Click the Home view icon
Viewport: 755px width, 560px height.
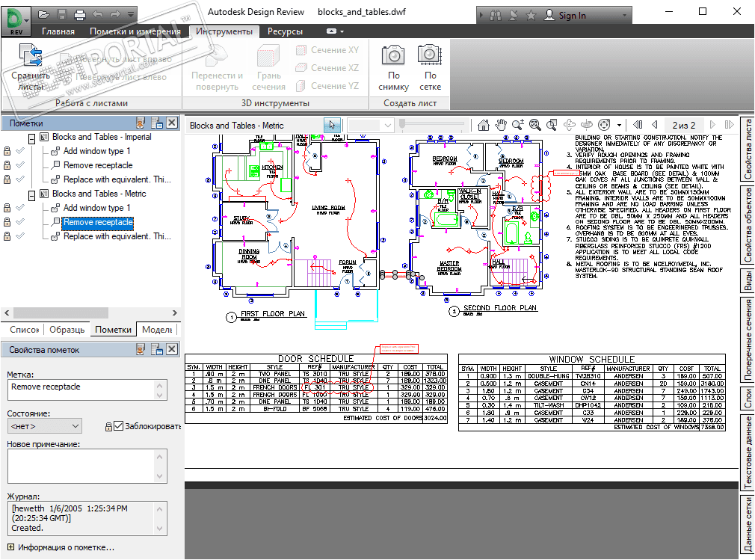484,125
